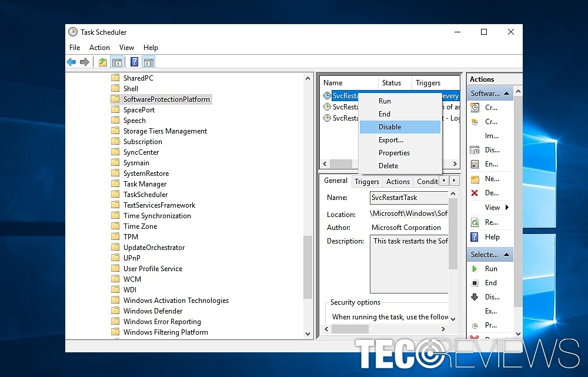588x377 pixels.
Task: Collapse the Softwar... actions section
Action: (x=507, y=94)
